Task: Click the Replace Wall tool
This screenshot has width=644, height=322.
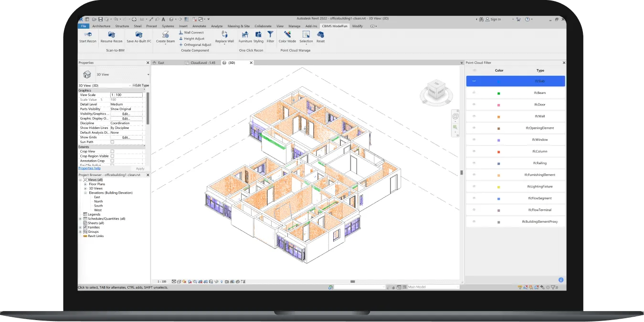Action: 224,35
